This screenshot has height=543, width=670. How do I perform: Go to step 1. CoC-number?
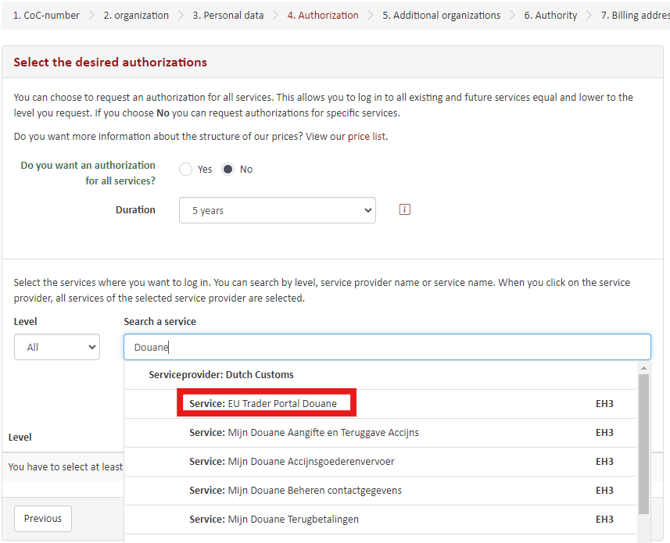(x=46, y=15)
